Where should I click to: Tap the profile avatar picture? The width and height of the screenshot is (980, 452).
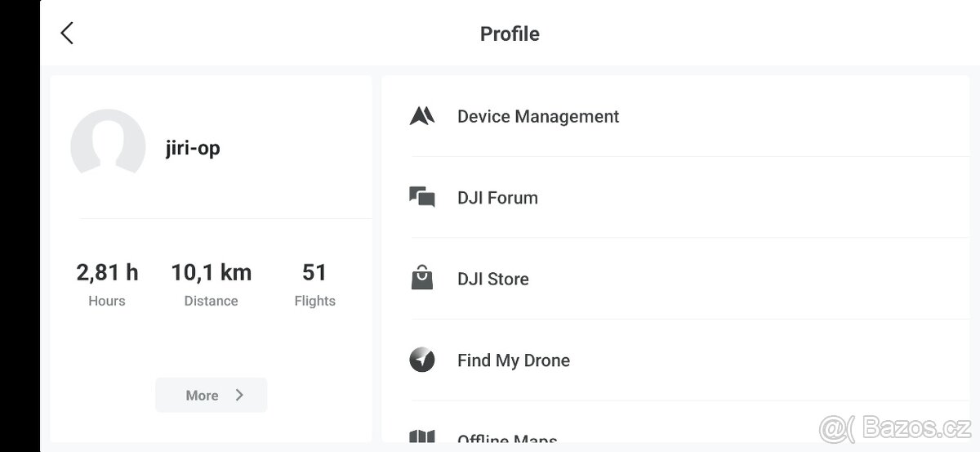tap(108, 143)
